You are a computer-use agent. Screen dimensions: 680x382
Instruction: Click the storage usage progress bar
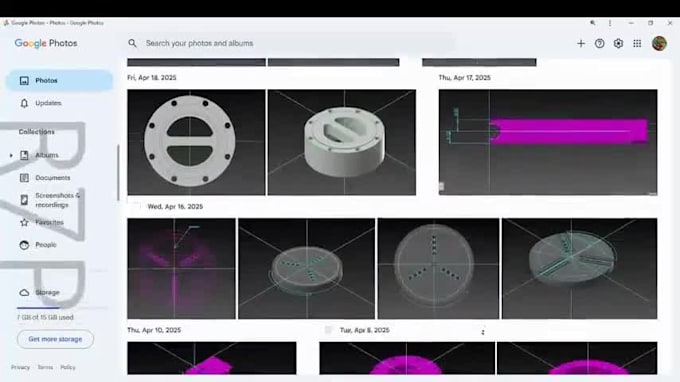tap(62, 308)
